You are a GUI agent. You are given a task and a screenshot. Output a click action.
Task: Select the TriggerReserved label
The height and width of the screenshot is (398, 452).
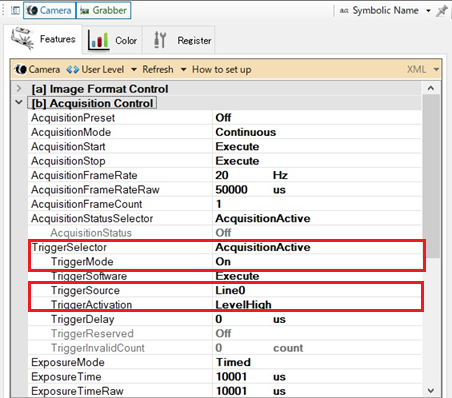92,333
